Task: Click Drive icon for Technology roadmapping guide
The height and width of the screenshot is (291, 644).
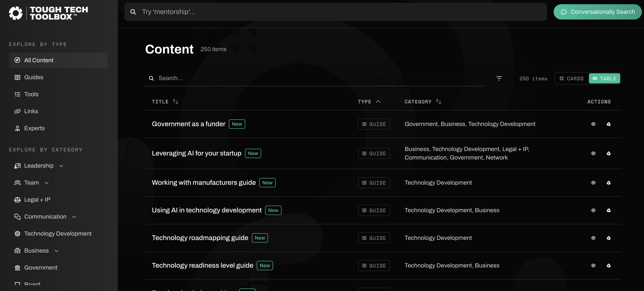Action: [x=608, y=238]
